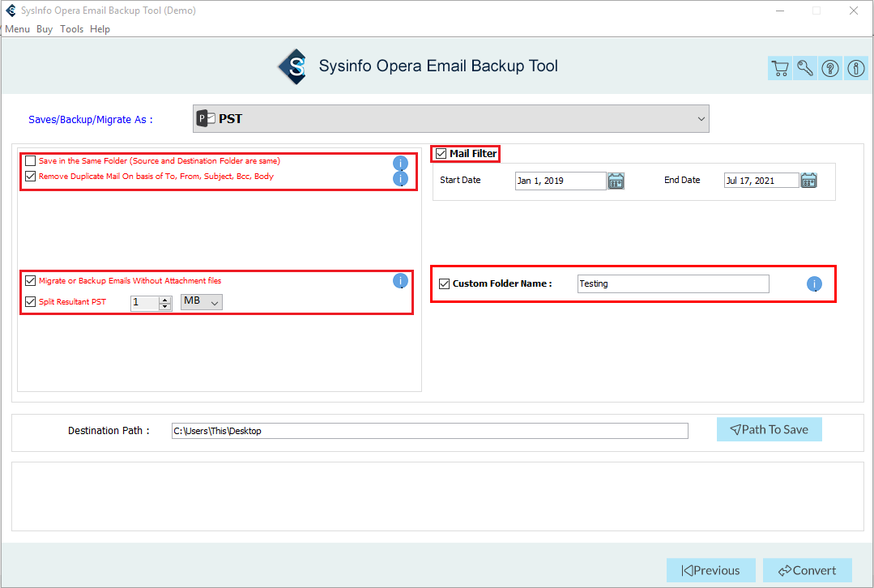Enable Save in the Same Folder checkbox
Screen dimensions: 874x588
pyautogui.click(x=31, y=161)
